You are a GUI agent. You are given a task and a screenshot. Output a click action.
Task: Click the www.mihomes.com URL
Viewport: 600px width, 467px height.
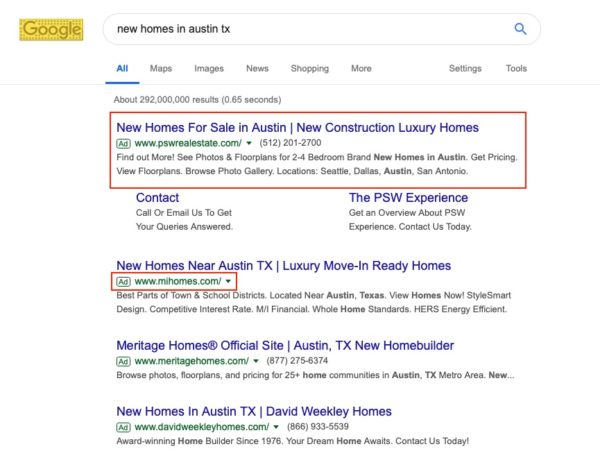(x=178, y=281)
